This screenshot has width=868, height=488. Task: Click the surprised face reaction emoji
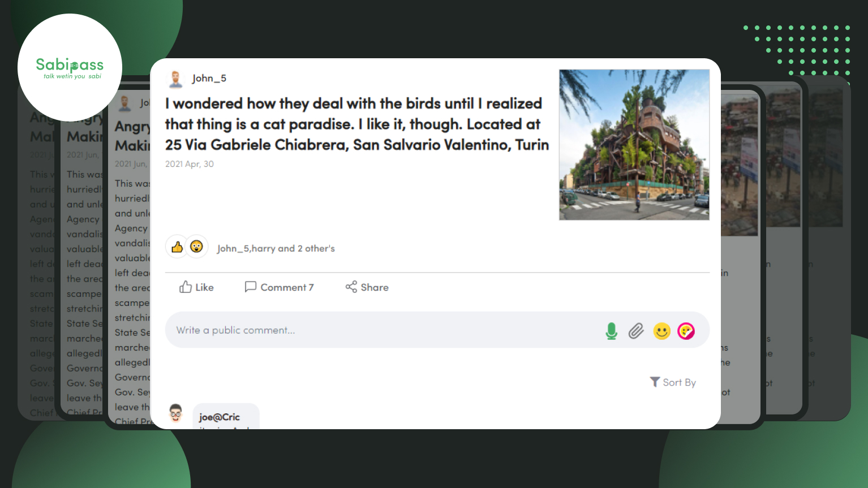coord(196,247)
